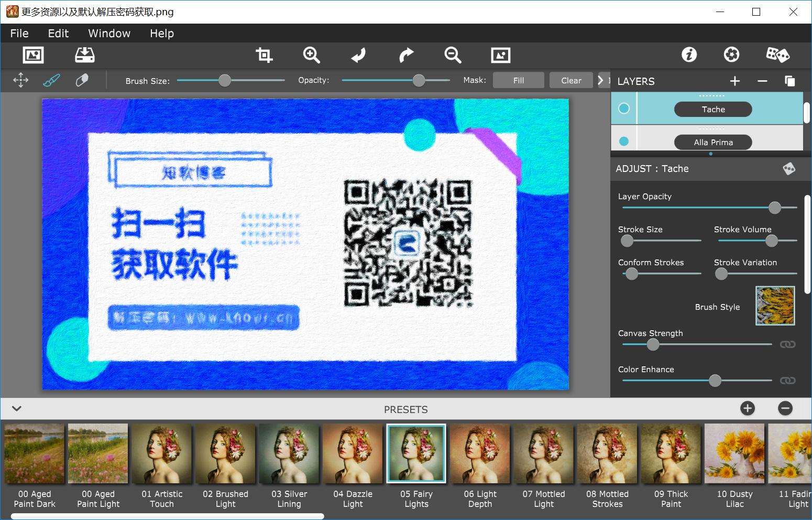This screenshot has width=812, height=520.
Task: Toggle visibility of the Tache layer
Action: click(624, 109)
